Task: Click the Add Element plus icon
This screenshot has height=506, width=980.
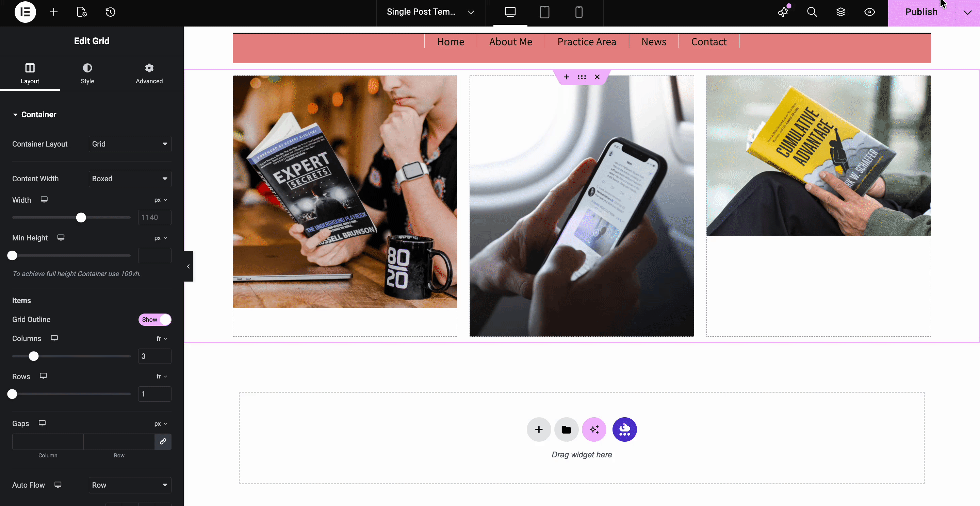Action: pos(54,12)
